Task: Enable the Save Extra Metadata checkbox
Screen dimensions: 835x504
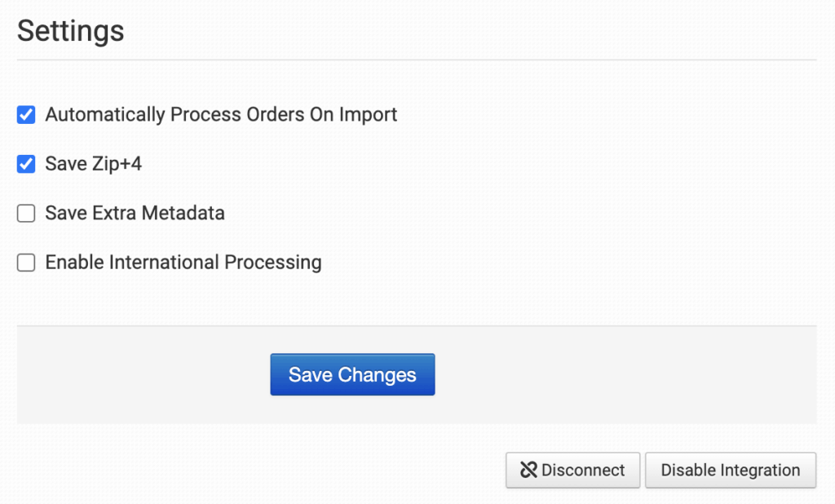Action: coord(26,214)
